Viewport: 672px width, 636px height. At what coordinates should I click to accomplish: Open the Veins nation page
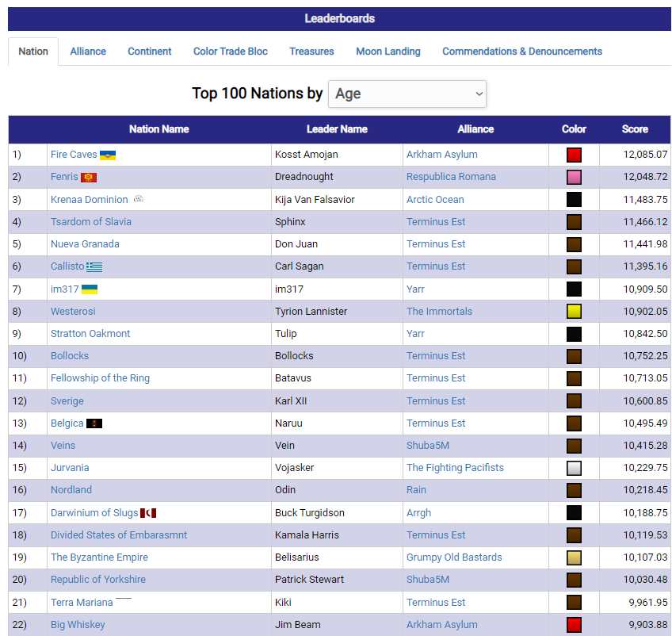coord(63,446)
